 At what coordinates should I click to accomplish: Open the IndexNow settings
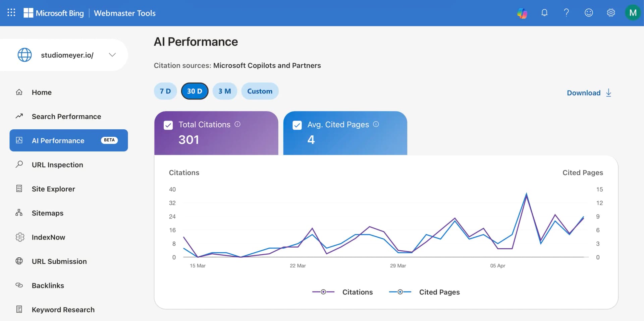tap(48, 237)
